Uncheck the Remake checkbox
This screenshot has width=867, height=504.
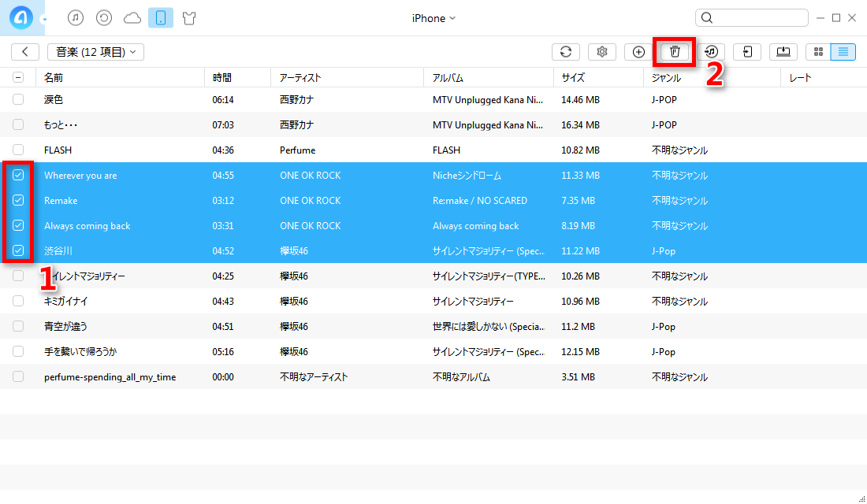click(x=18, y=200)
